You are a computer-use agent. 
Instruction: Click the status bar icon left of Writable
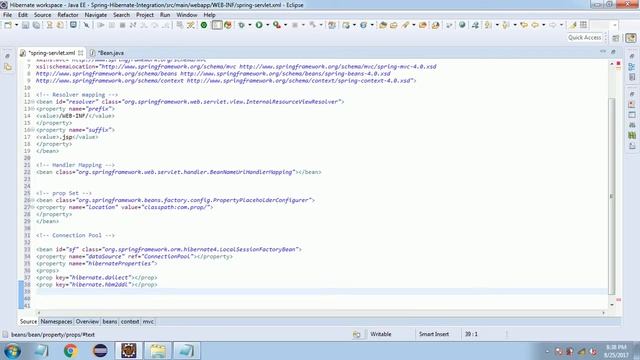coord(356,334)
